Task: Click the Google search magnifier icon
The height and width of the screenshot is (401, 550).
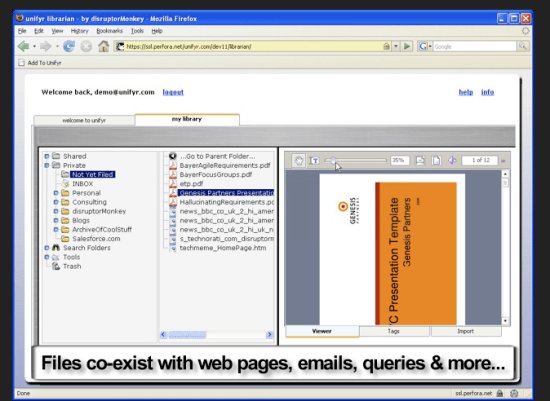Action: click(523, 46)
